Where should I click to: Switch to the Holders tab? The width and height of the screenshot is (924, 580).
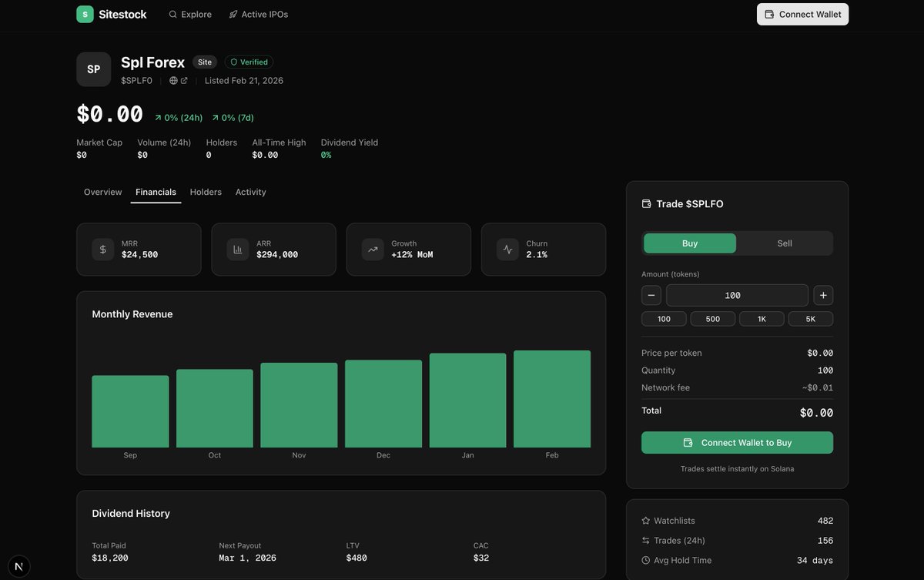[206, 192]
